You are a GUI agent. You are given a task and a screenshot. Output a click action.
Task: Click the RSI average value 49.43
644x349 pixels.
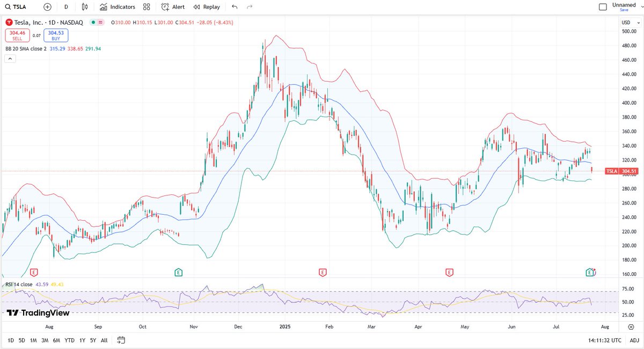point(57,284)
